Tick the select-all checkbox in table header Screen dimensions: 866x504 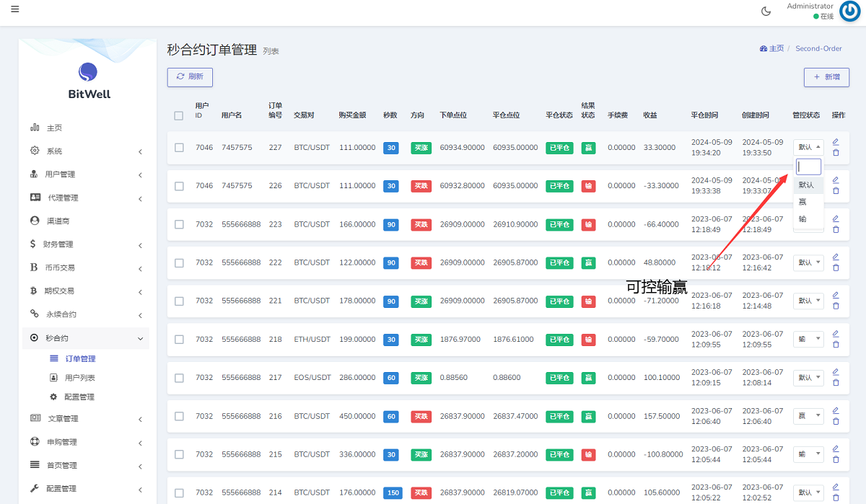pos(179,115)
